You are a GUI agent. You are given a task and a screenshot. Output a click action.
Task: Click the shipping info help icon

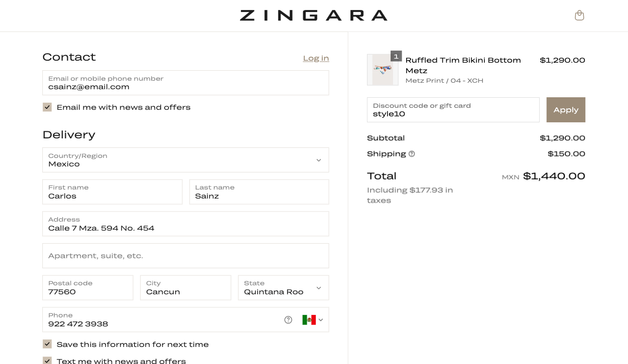tap(412, 154)
